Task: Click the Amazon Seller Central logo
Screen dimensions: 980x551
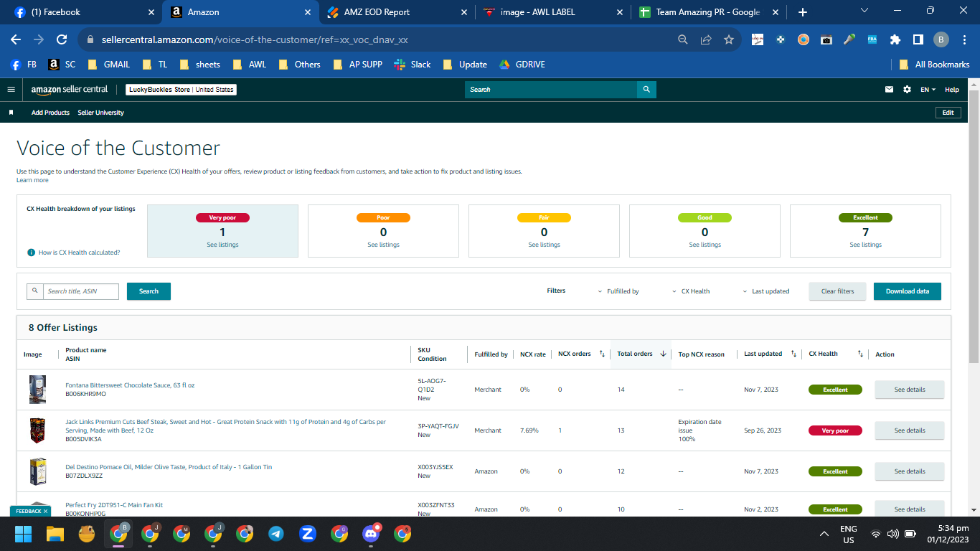Action: (70, 90)
